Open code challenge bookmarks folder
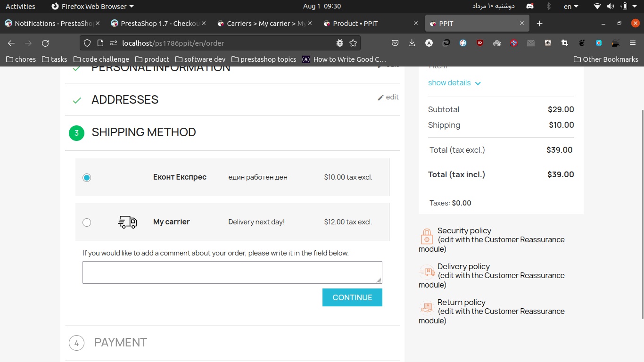 (x=100, y=59)
